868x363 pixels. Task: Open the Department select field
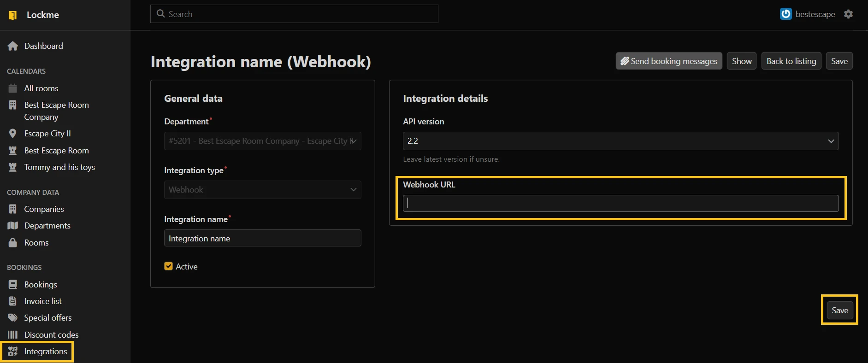(x=262, y=141)
